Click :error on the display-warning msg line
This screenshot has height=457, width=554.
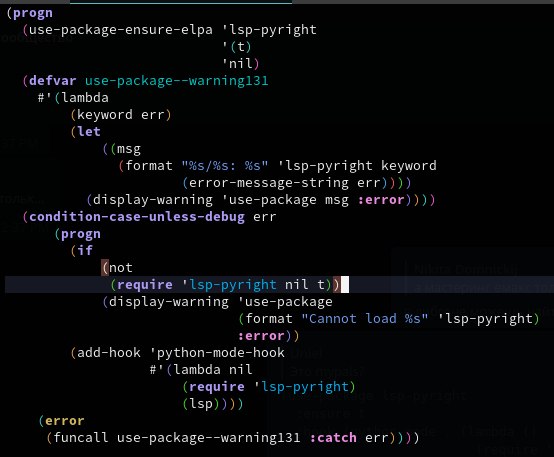[x=381, y=200]
